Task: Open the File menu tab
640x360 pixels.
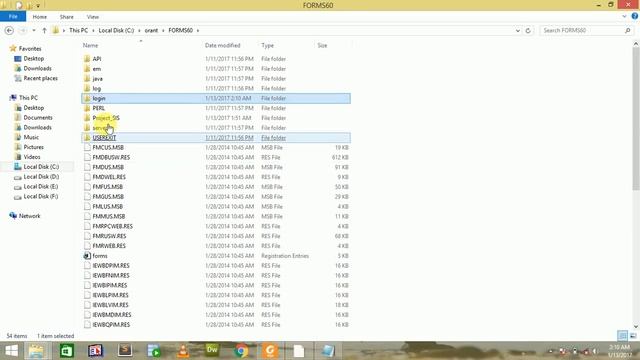Action: coord(13,17)
